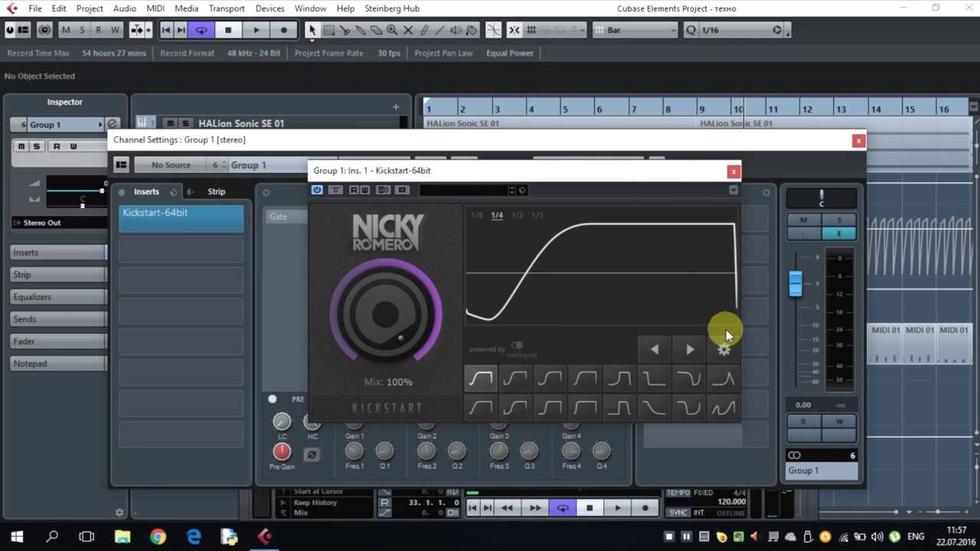Click plugin preset management icon
This screenshot has height=551, width=980.
522,190
